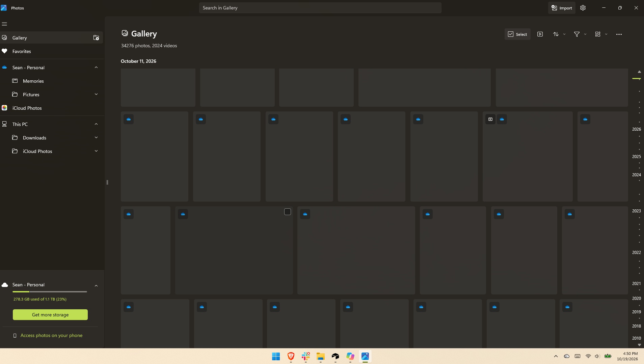Open the Downloads folder item

pyautogui.click(x=51, y=138)
